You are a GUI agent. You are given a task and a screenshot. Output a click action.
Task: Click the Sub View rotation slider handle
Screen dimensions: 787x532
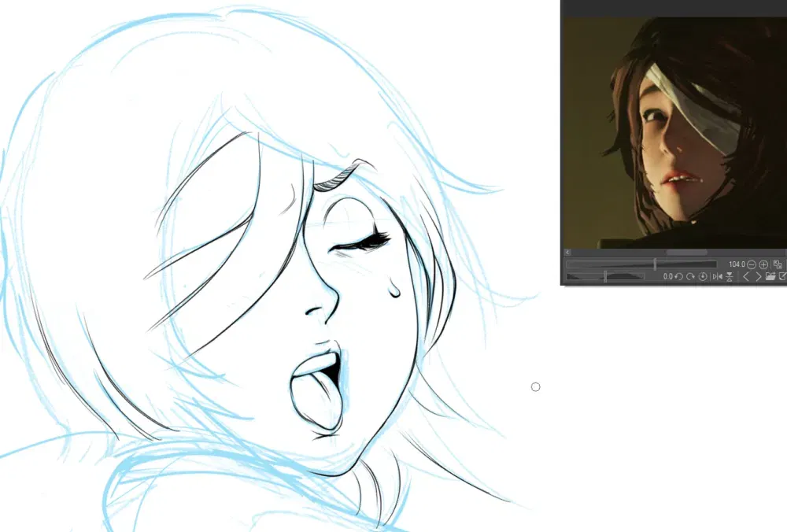605,276
